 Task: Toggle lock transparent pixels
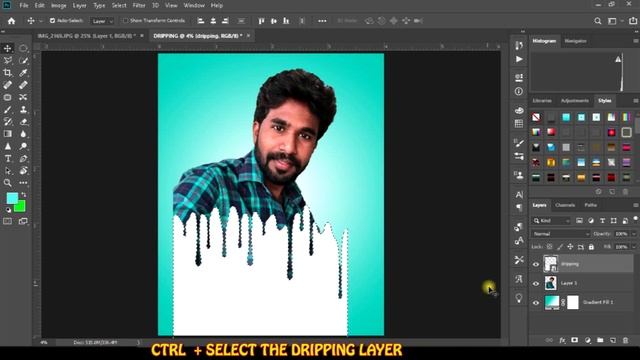[549, 247]
